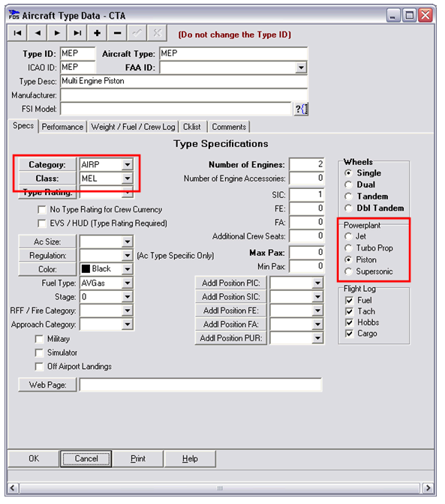Open Stage dropdown

(x=128, y=297)
